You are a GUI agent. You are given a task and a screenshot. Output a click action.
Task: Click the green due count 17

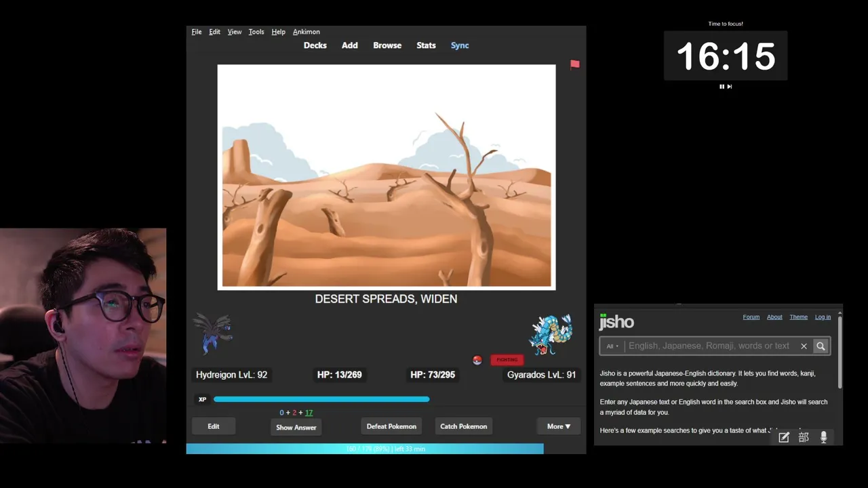[309, 413]
